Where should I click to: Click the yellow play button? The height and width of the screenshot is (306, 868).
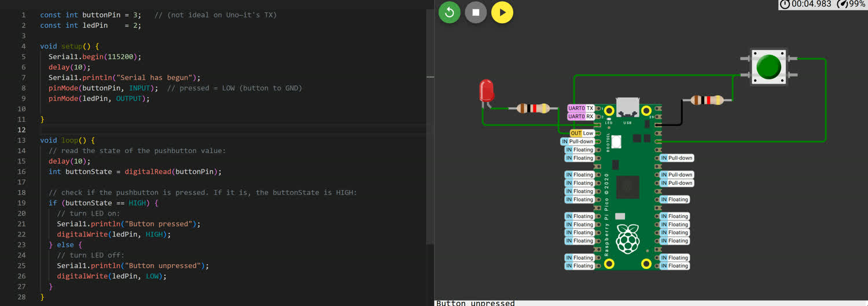pos(502,12)
